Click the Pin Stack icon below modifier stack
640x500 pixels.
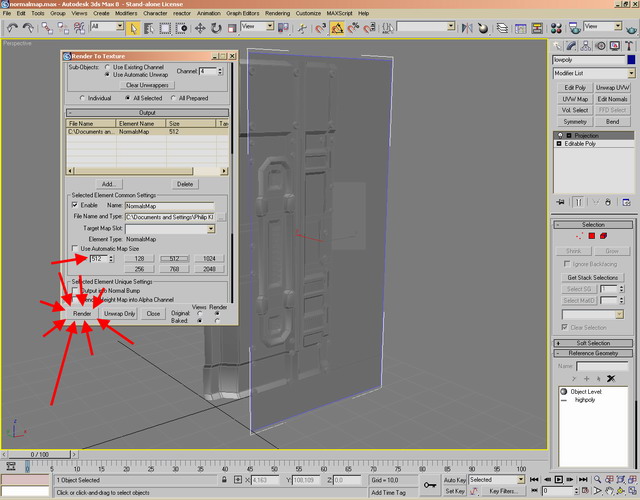click(559, 204)
